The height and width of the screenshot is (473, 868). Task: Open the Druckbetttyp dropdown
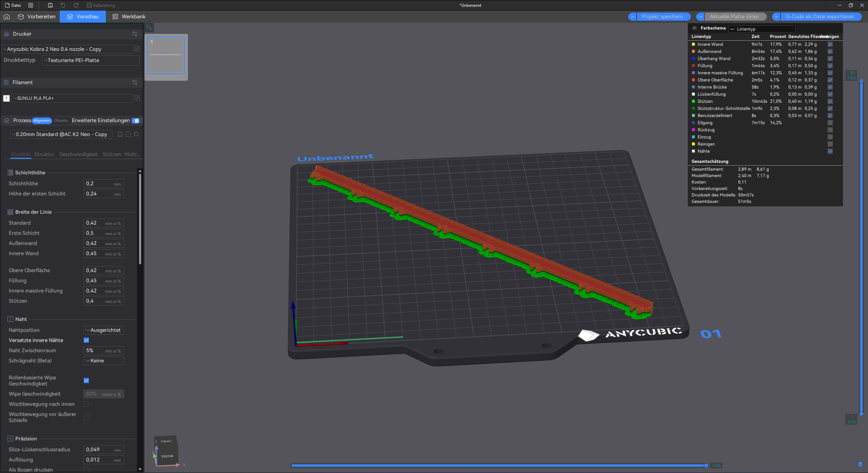pyautogui.click(x=91, y=60)
